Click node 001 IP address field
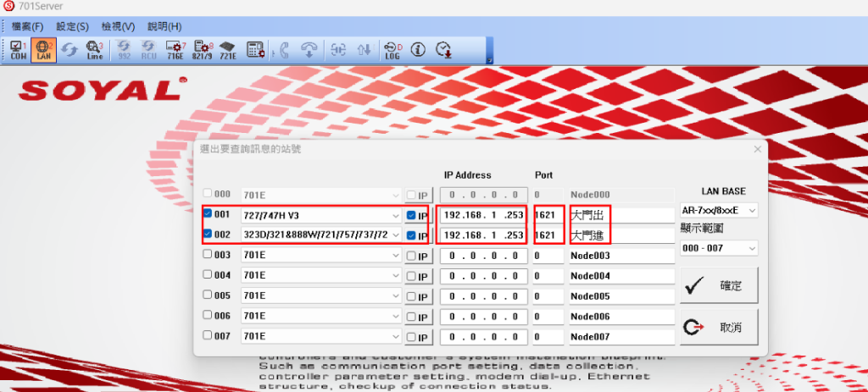 482,215
